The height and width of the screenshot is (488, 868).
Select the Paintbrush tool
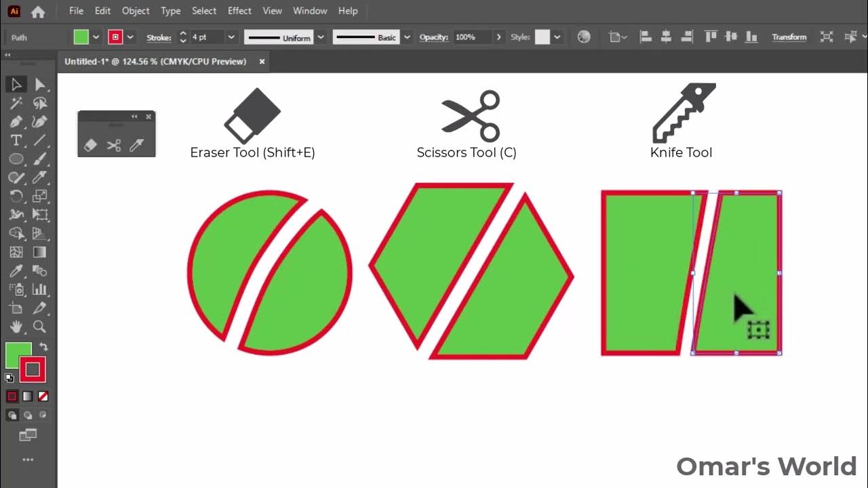click(x=40, y=159)
